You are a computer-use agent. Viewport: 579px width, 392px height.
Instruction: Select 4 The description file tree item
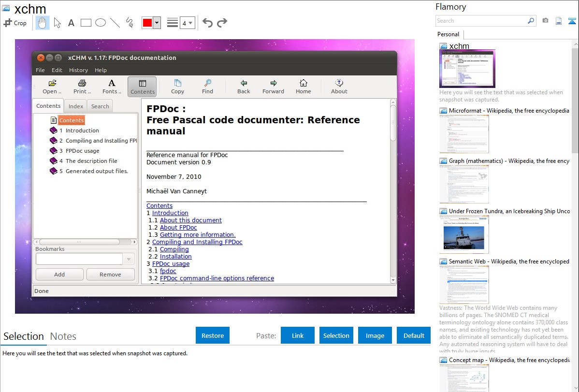pos(88,161)
